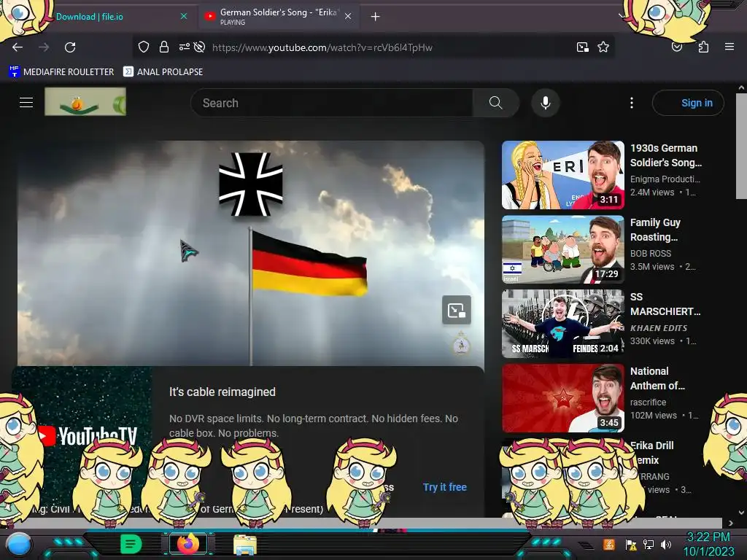
Task: Click the scrollbar down arrow
Action: point(741,513)
